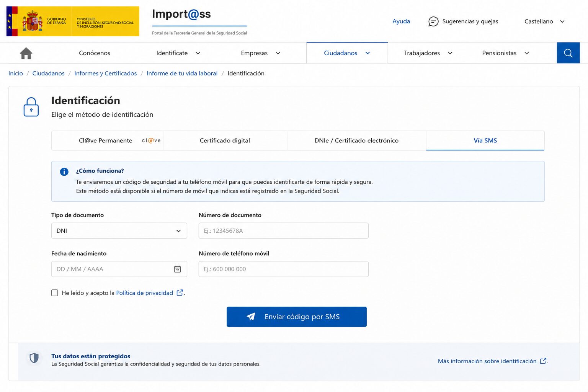Image resolution: width=588 pixels, height=392 pixels.
Task: Open Informe de tu vida laboral breadcrumb
Action: (182, 73)
